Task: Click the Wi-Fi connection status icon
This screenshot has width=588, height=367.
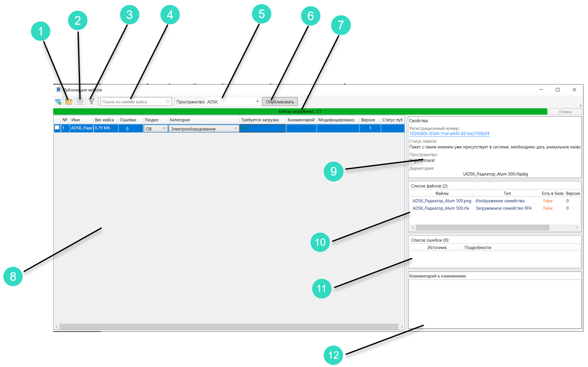Action: (58, 101)
